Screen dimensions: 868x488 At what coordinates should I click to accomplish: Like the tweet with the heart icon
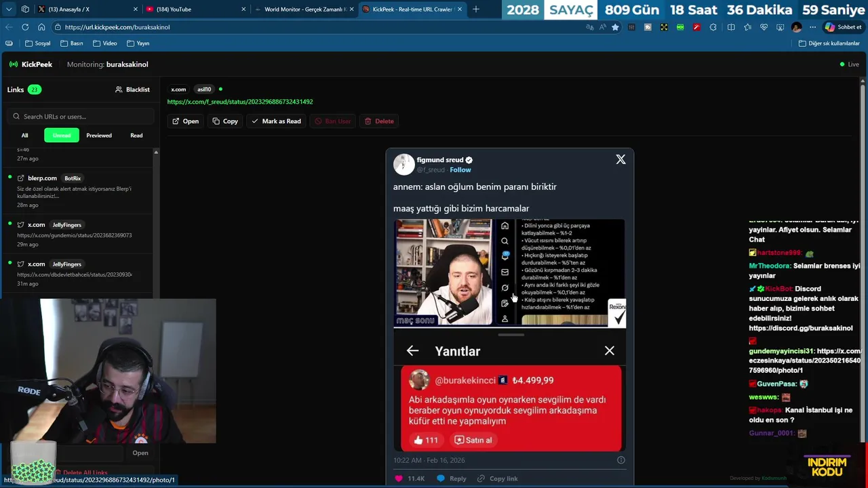pos(399,479)
